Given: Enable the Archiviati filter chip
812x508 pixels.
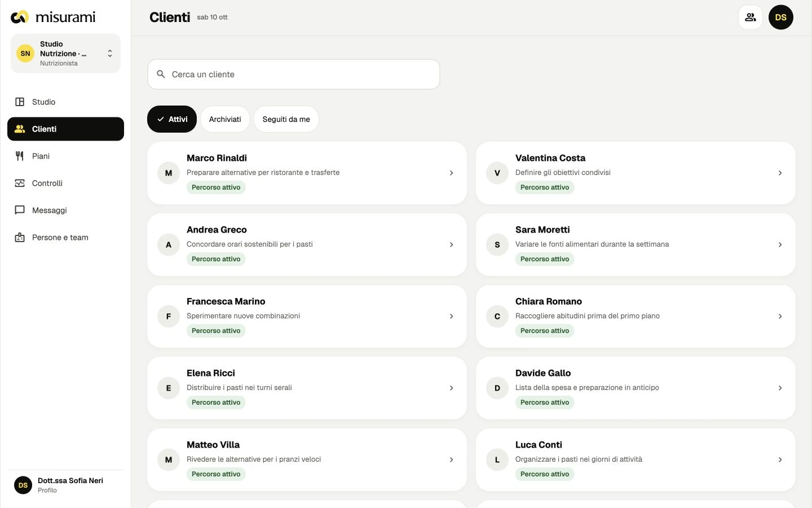Looking at the screenshot, I should (225, 119).
